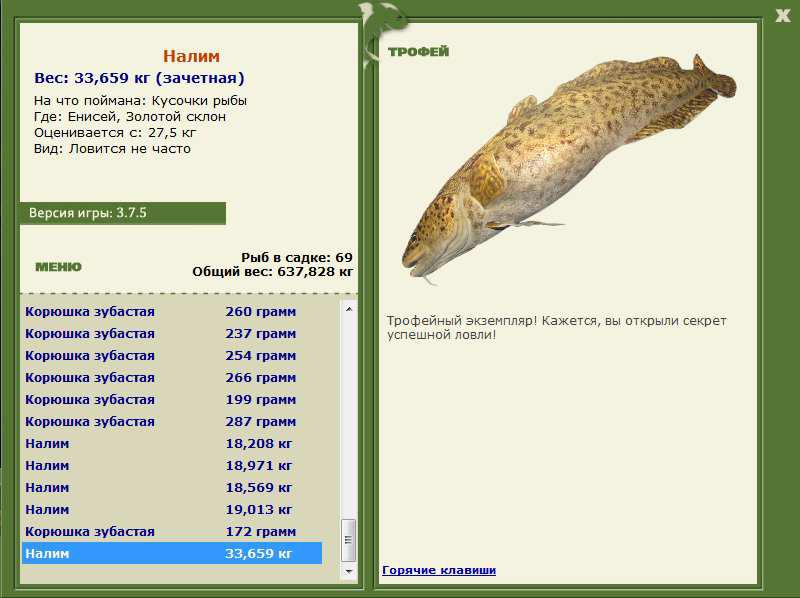
Task: Select the Корюшка зубастая 260 грамм row
Action: 171,311
